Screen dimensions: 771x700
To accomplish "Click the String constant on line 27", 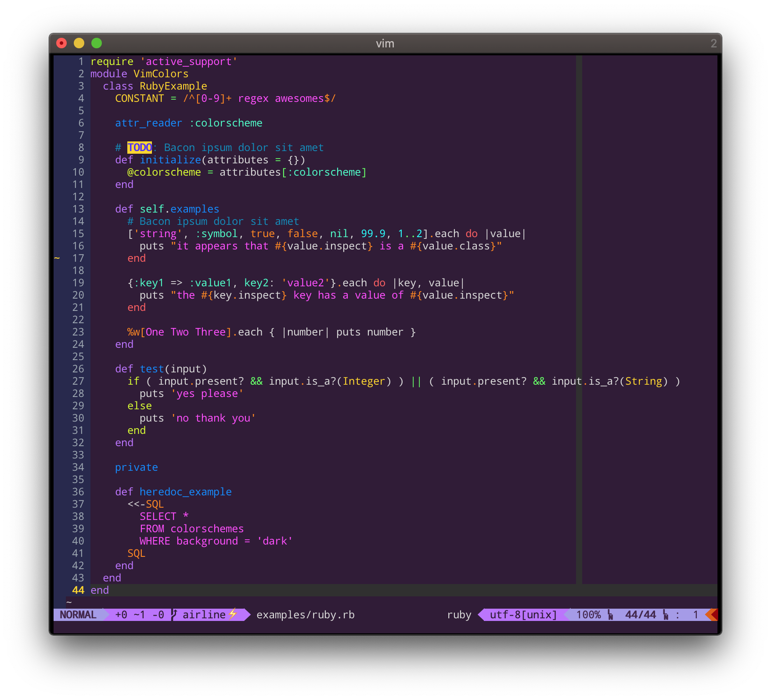I will (644, 382).
